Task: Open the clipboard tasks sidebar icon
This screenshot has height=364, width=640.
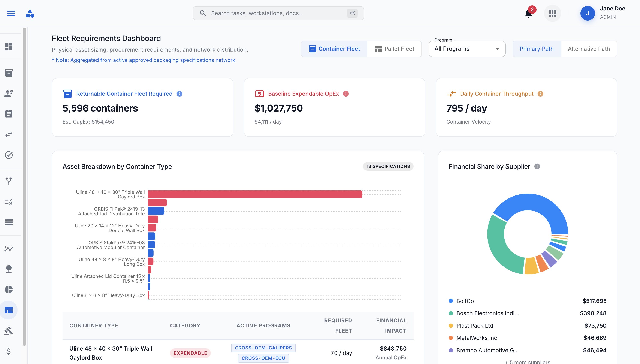Action: pos(9,114)
